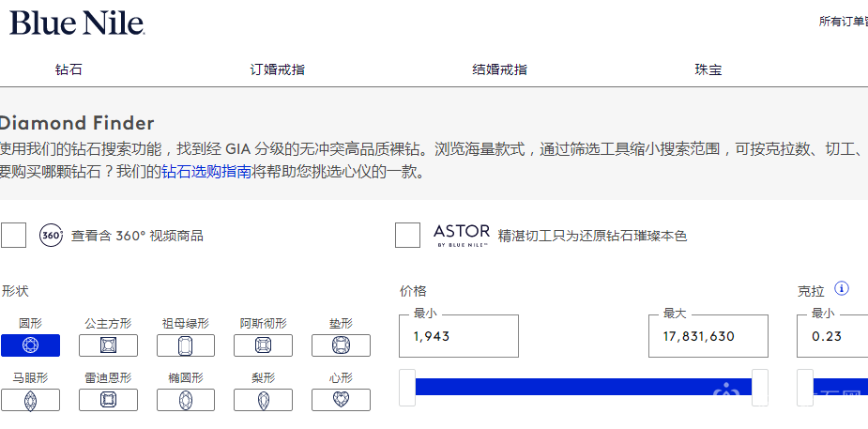Follow the 钻石选购指南 link

pyautogui.click(x=206, y=173)
